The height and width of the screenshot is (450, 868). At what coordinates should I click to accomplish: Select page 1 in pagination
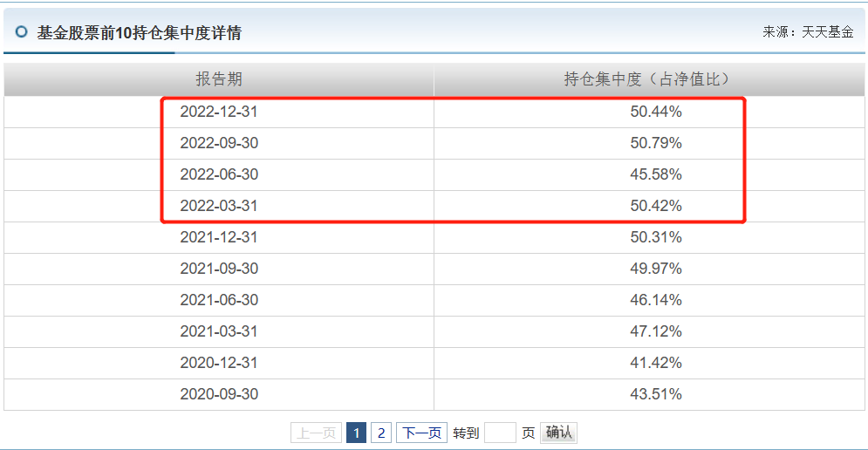click(356, 433)
